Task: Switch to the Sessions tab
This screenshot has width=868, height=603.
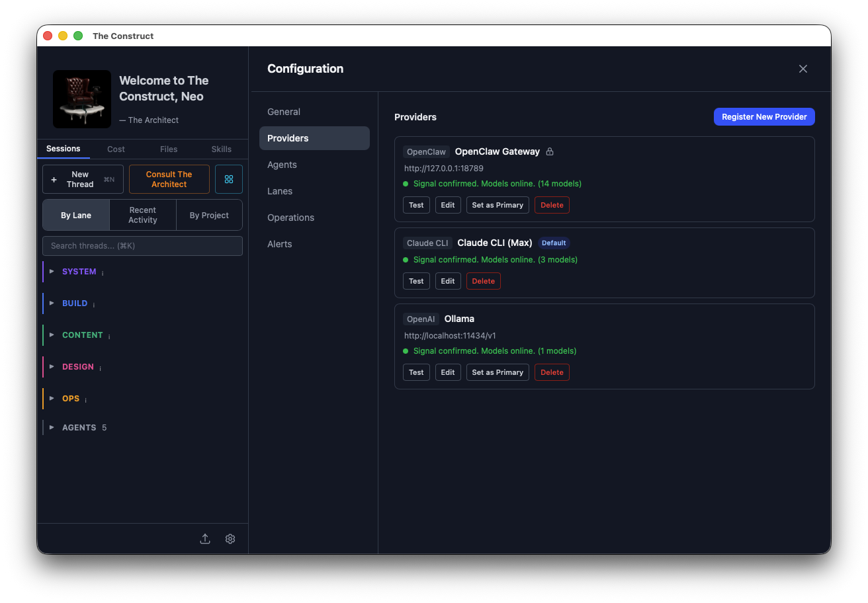Action: (x=64, y=149)
